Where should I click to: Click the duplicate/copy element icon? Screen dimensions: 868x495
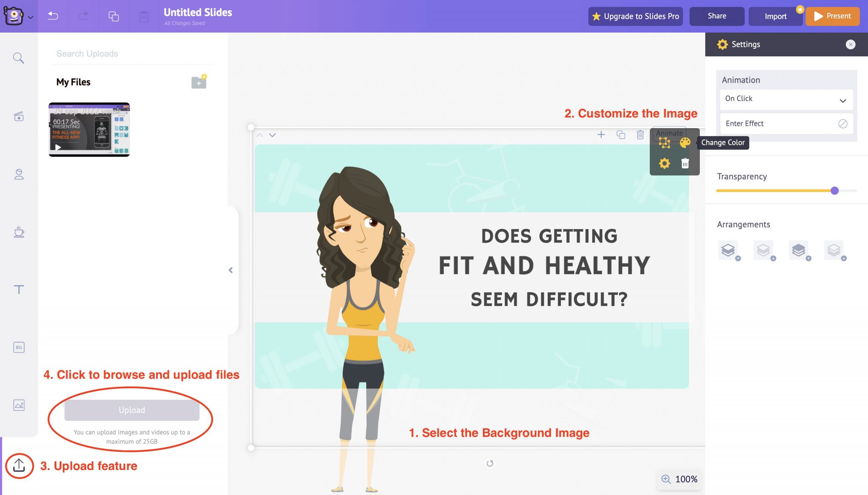point(620,134)
